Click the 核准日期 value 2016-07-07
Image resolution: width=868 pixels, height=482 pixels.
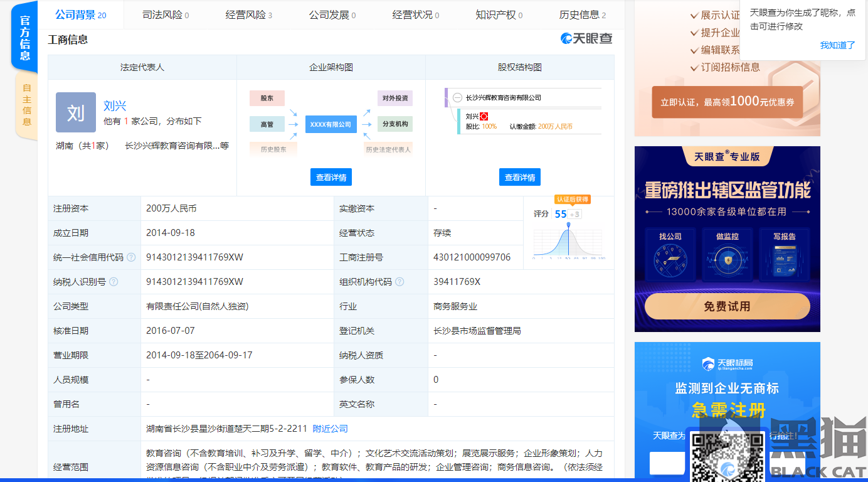coord(171,331)
